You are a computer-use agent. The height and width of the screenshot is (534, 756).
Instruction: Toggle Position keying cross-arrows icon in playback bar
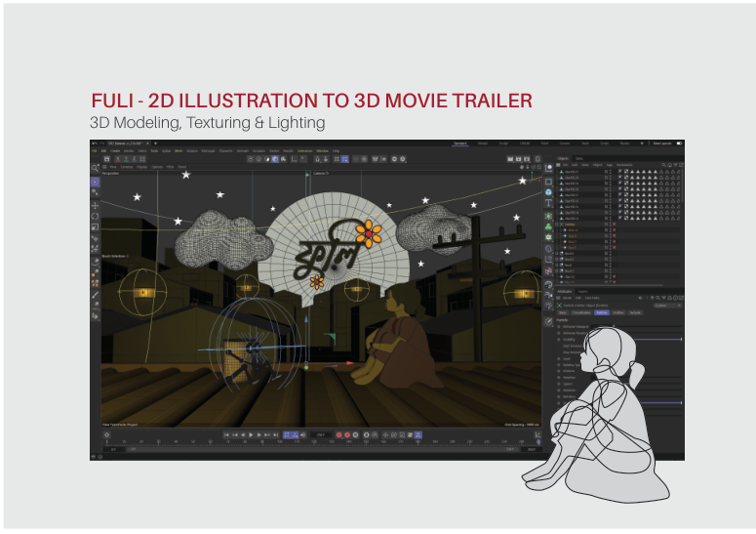tap(385, 435)
